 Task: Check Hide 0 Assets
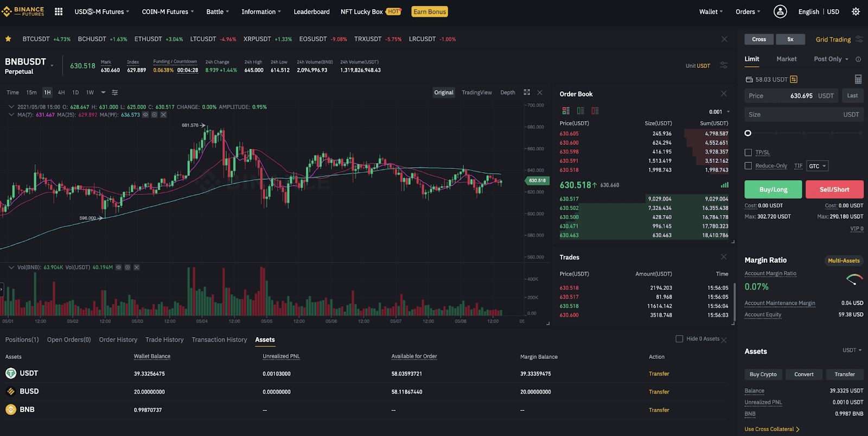point(679,339)
